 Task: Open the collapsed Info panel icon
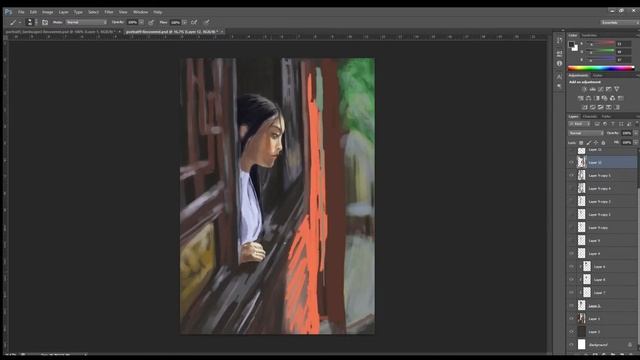[x=559, y=64]
